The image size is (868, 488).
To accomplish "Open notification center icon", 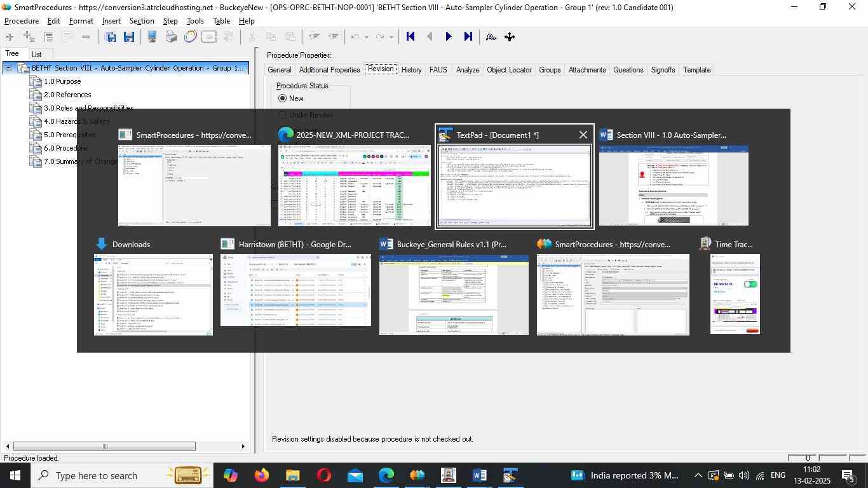I will point(848,475).
